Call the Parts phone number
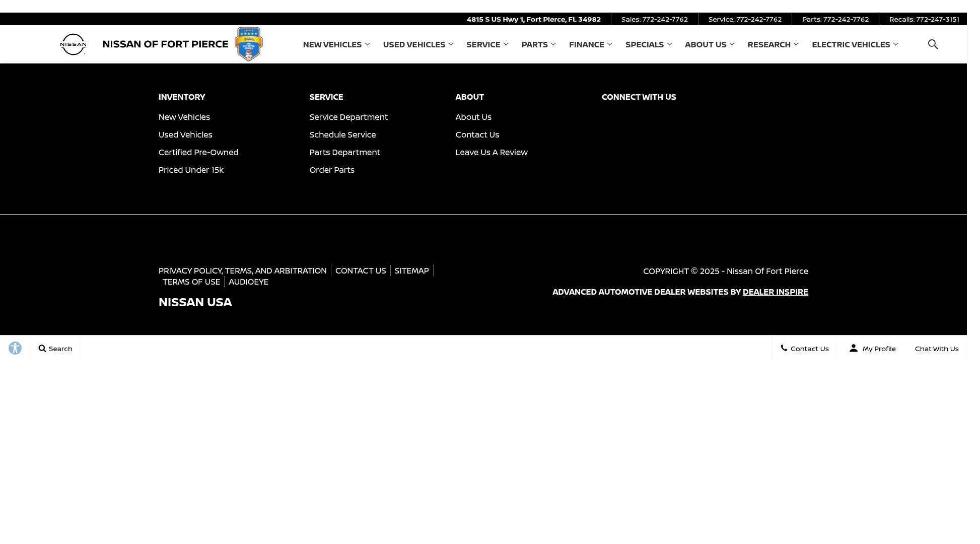Screen dimensions: 980x544 [x=835, y=19]
